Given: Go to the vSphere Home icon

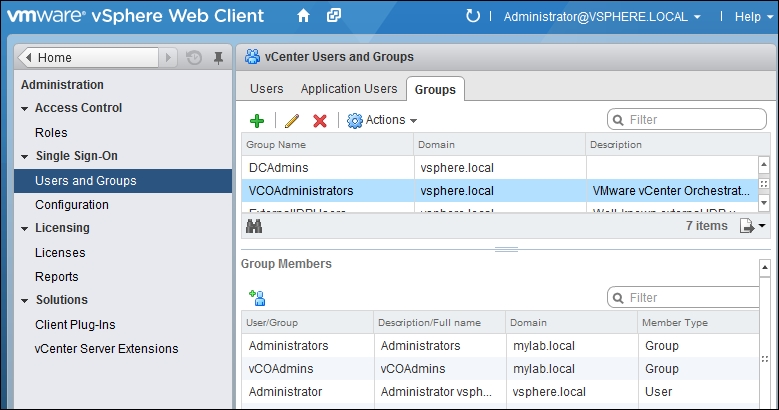Looking at the screenshot, I should point(303,16).
